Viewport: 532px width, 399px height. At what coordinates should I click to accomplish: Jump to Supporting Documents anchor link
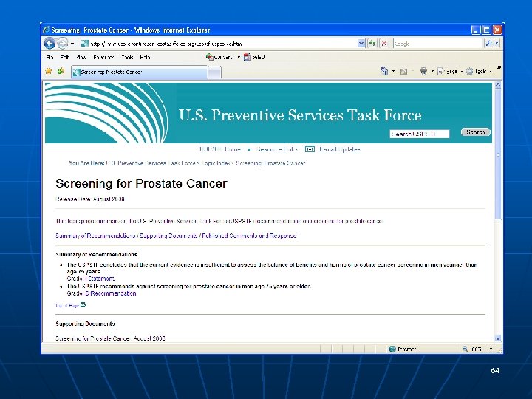coord(168,236)
